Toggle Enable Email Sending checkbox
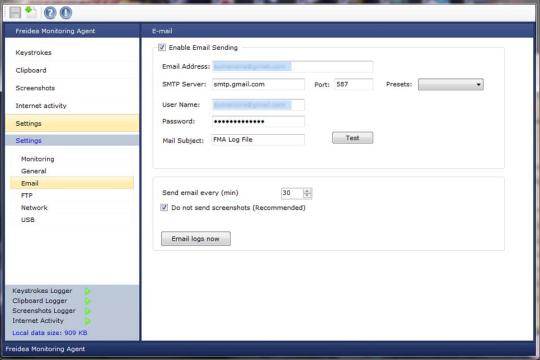Screen dimensions: 540x360 [162, 48]
